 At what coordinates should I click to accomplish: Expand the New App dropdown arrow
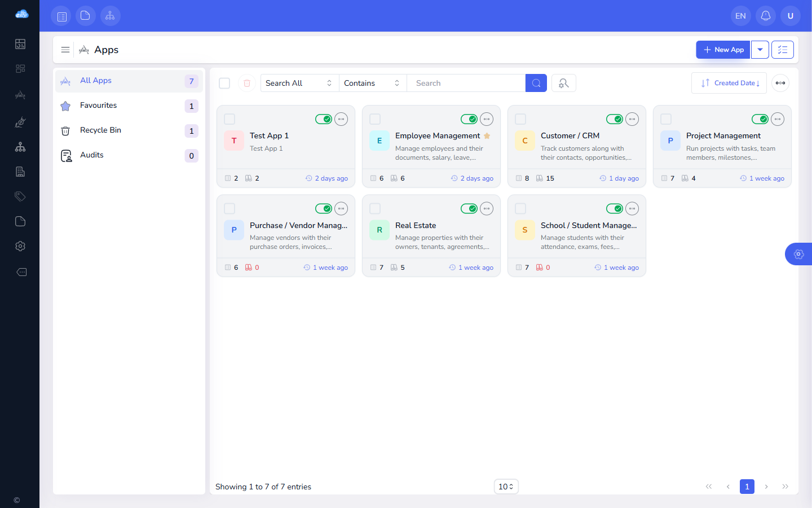(x=760, y=50)
